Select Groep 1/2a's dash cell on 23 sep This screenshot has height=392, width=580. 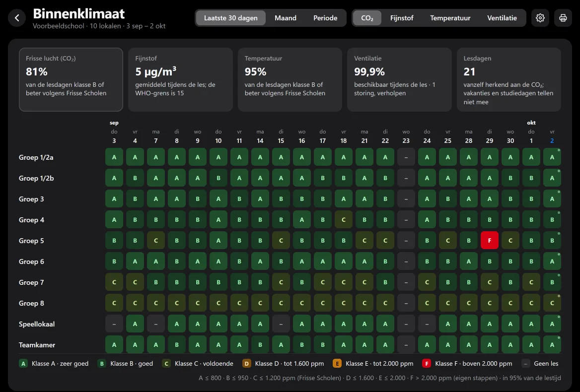click(406, 157)
